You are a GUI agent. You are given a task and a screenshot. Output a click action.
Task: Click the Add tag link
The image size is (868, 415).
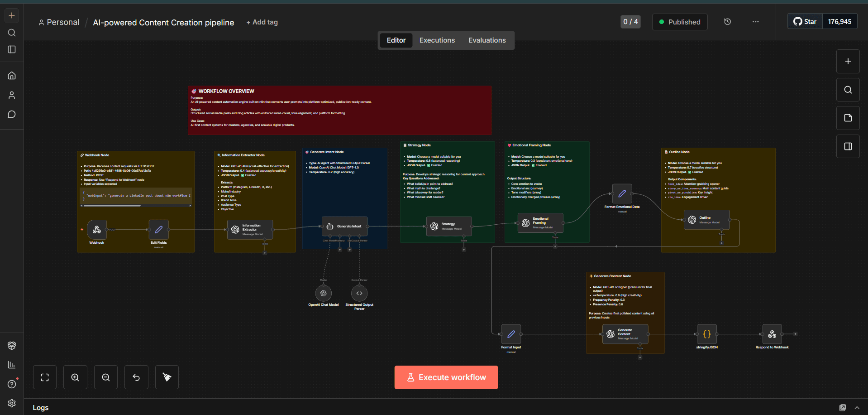click(262, 22)
